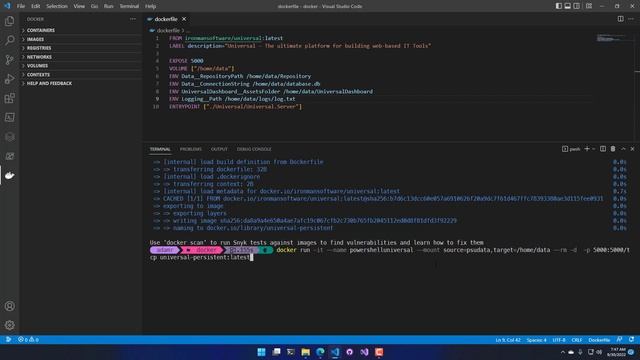Expand the NETWORKS section
This screenshot has width=640, height=360.
tap(81, 57)
